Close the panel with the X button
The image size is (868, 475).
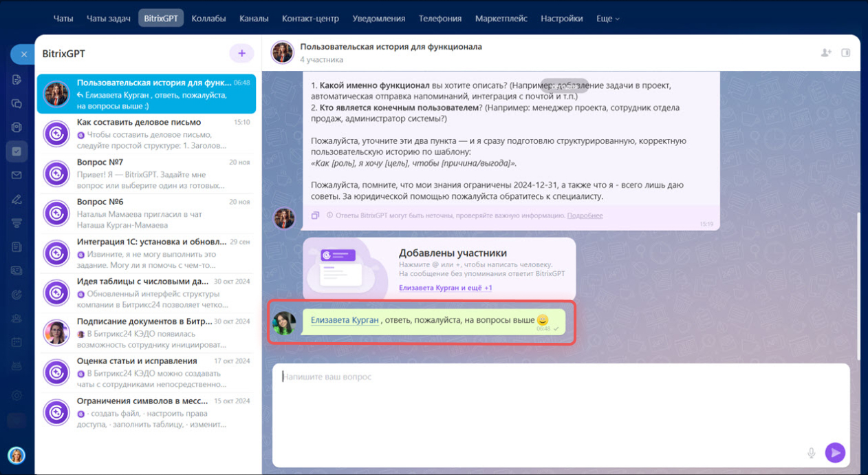pos(23,54)
